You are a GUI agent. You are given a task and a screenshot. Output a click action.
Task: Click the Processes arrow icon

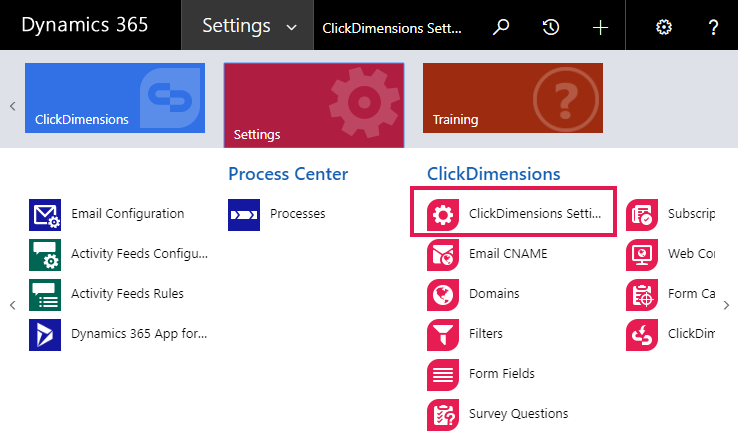click(x=244, y=215)
